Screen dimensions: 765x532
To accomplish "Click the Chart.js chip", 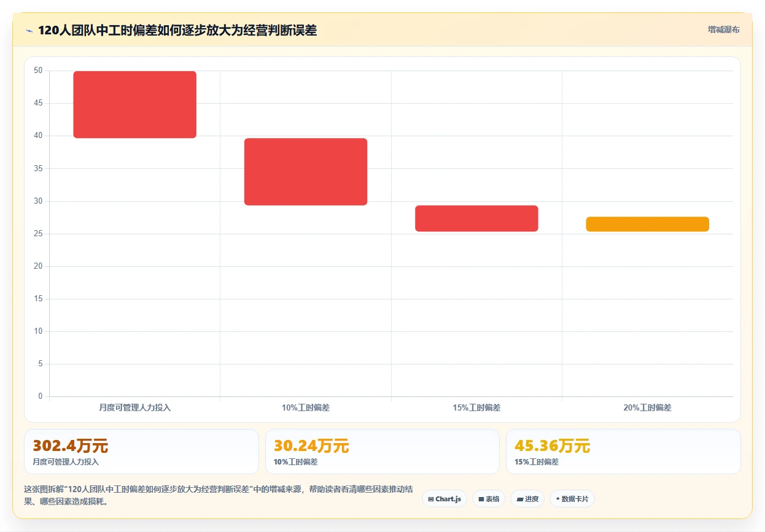I will pos(445,499).
